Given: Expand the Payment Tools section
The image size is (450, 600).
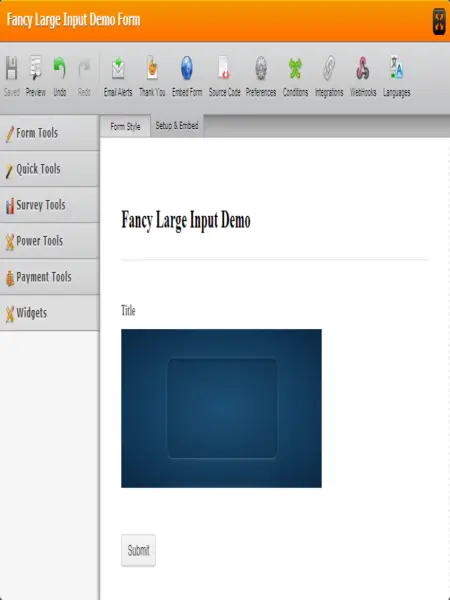Looking at the screenshot, I should 50,277.
